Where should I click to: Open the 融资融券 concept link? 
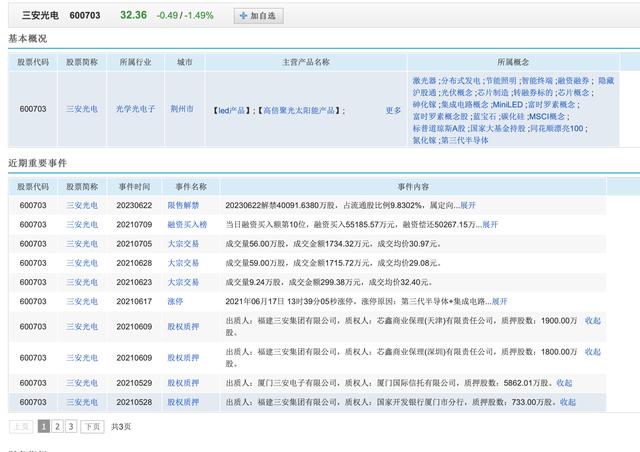pyautogui.click(x=573, y=81)
